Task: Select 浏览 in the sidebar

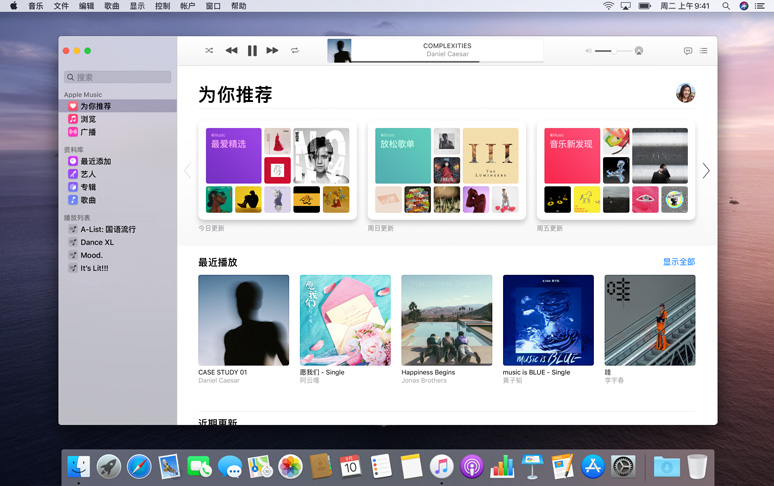Action: click(x=89, y=119)
